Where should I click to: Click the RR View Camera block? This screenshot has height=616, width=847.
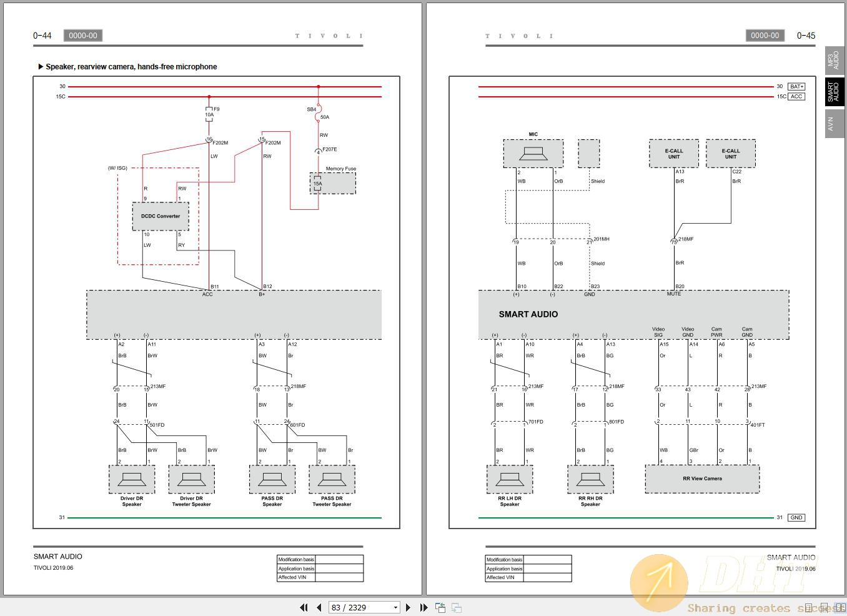click(x=702, y=479)
